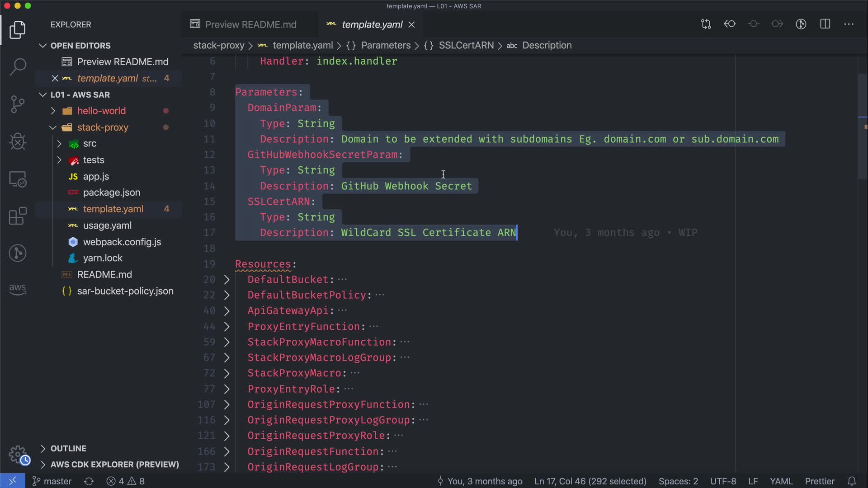Click the split editor right icon
This screenshot has height=488, width=868.
pyautogui.click(x=825, y=24)
